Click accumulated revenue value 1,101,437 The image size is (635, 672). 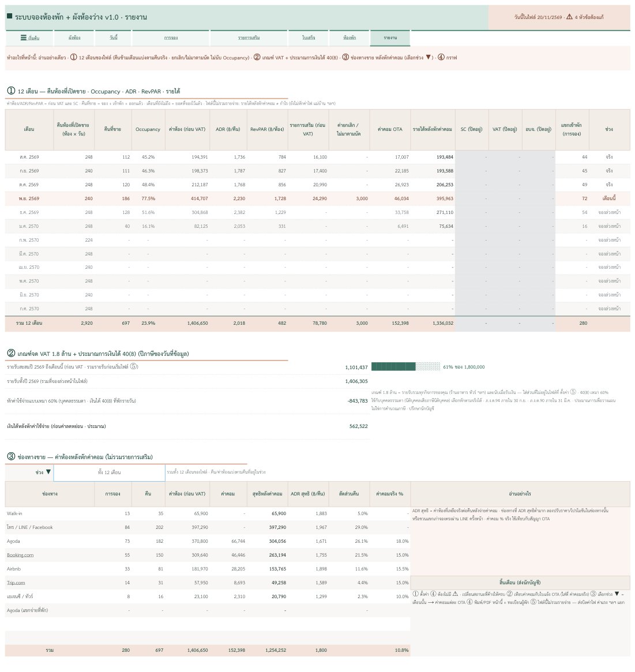tap(356, 367)
